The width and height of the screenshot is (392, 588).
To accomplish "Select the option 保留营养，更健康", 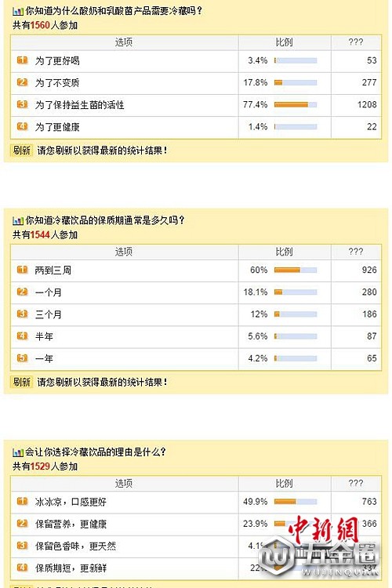I will (71, 524).
